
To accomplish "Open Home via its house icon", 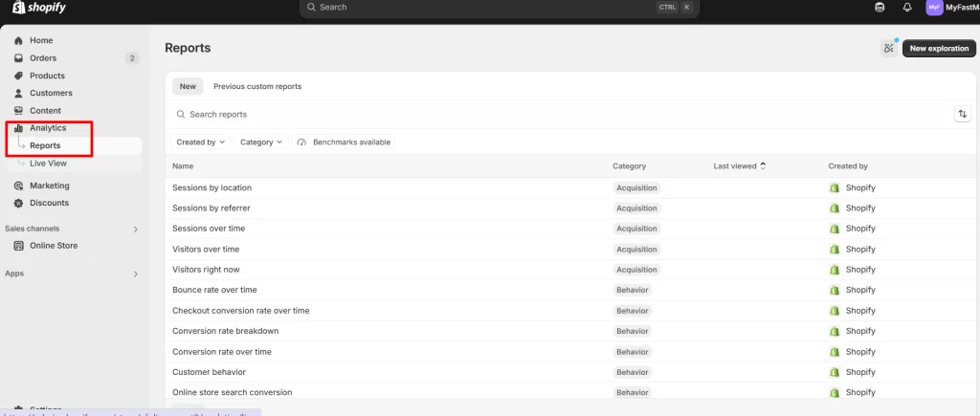I will (x=19, y=40).
